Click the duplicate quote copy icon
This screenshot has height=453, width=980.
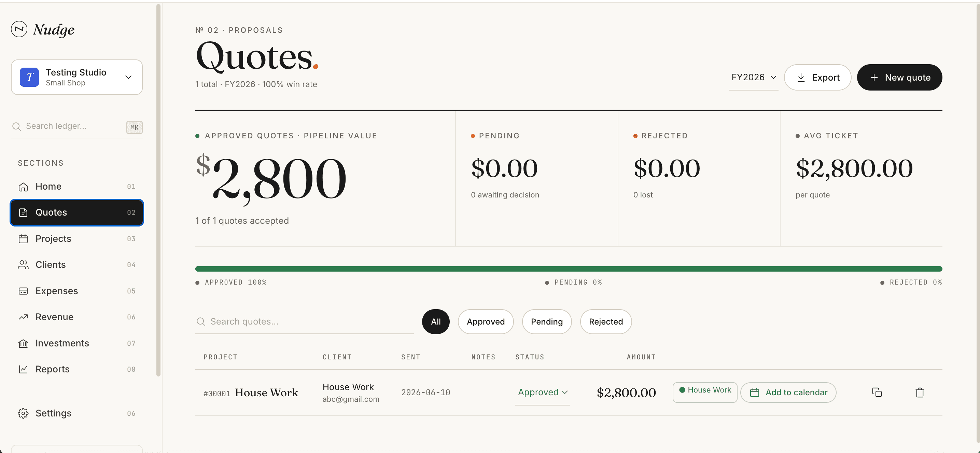click(877, 392)
